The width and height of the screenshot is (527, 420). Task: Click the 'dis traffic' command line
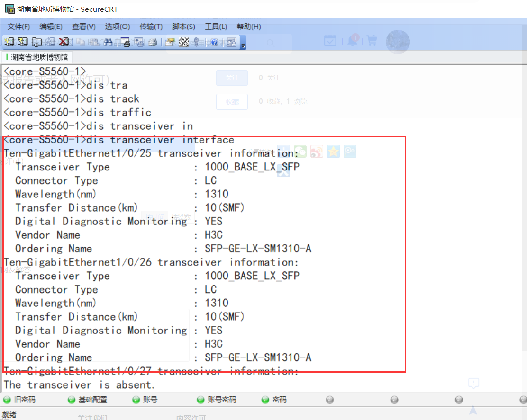tap(77, 113)
